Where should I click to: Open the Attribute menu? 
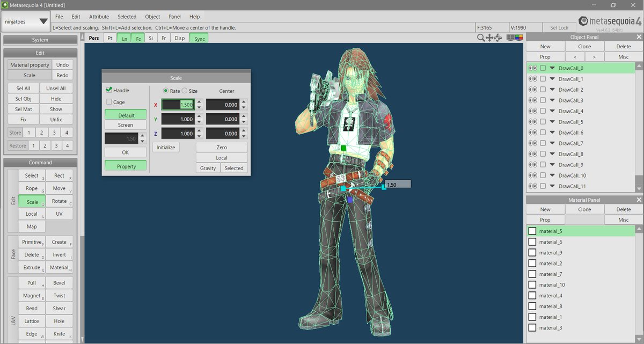pos(99,17)
